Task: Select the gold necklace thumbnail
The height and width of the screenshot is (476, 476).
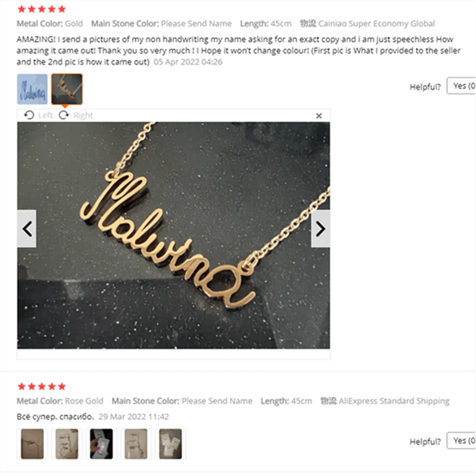Action: pos(67,89)
